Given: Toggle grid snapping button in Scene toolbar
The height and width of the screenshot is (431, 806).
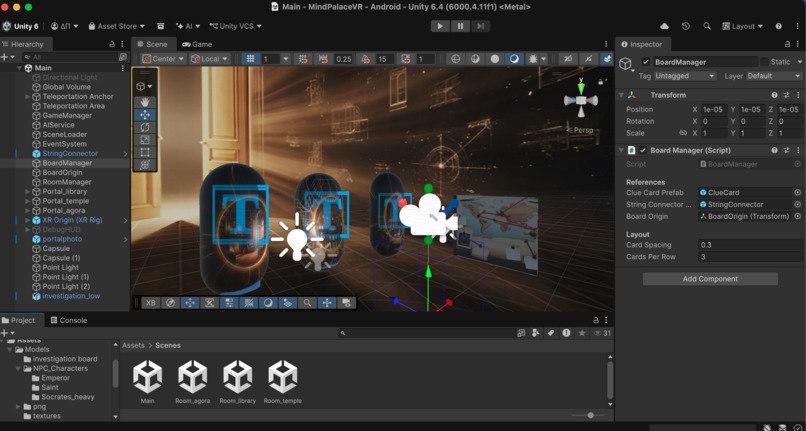Looking at the screenshot, I should coord(250,59).
